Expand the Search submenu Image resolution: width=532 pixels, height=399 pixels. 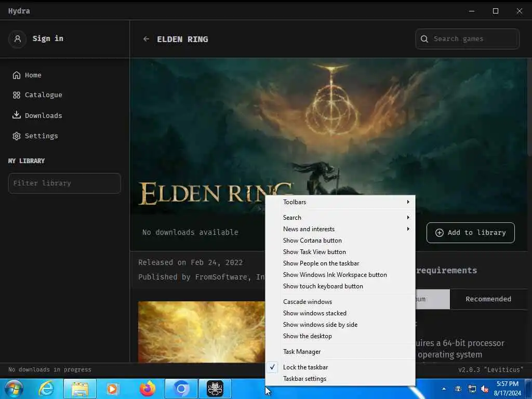tap(340, 218)
